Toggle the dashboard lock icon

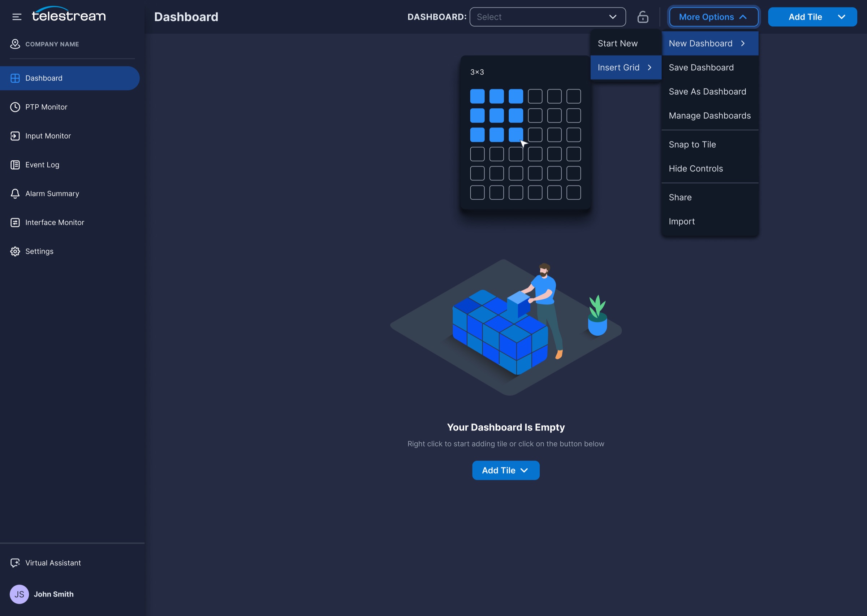click(x=643, y=17)
